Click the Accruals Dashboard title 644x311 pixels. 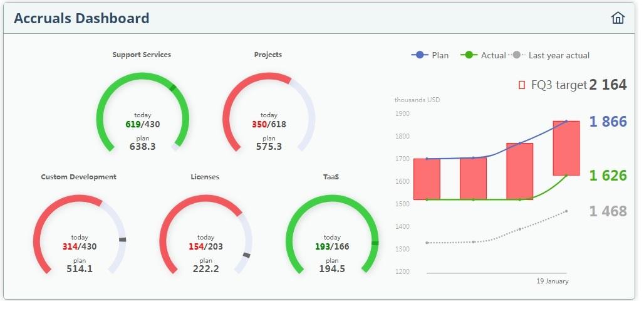pos(81,18)
